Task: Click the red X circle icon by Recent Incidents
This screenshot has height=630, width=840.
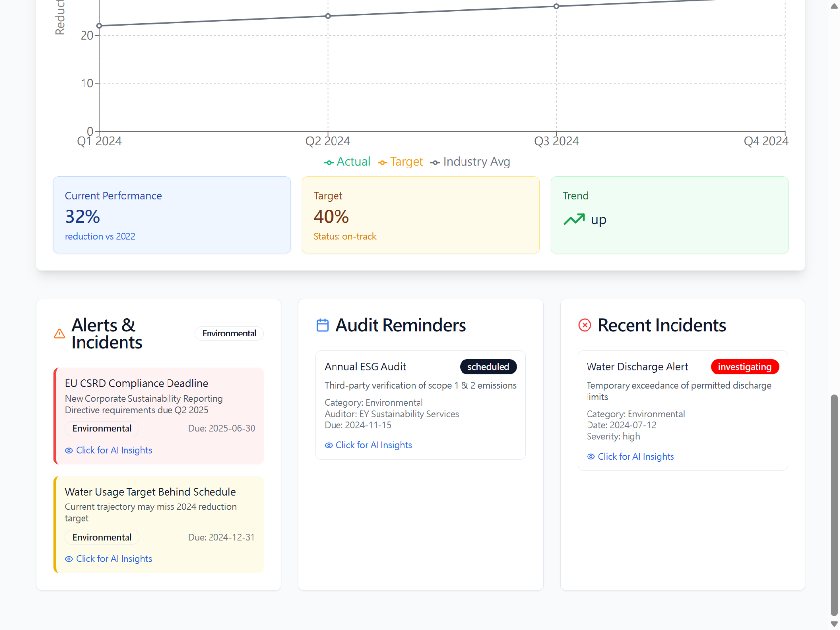Action: pyautogui.click(x=585, y=325)
